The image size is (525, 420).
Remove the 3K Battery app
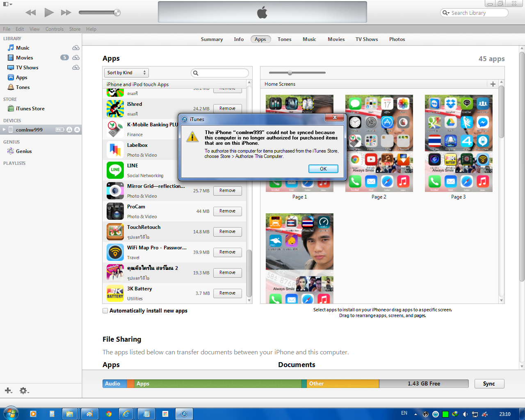[227, 293]
